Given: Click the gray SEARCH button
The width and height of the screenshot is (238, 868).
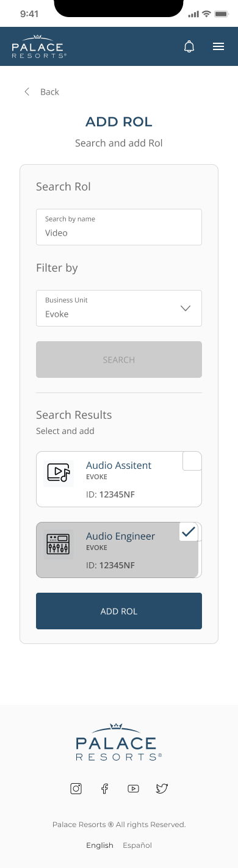Looking at the screenshot, I should click(119, 360).
